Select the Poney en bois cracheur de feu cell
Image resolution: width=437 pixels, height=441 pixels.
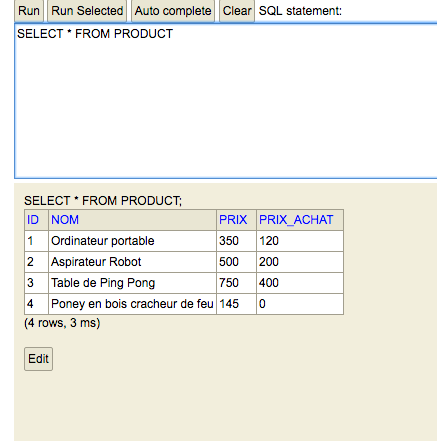point(132,304)
